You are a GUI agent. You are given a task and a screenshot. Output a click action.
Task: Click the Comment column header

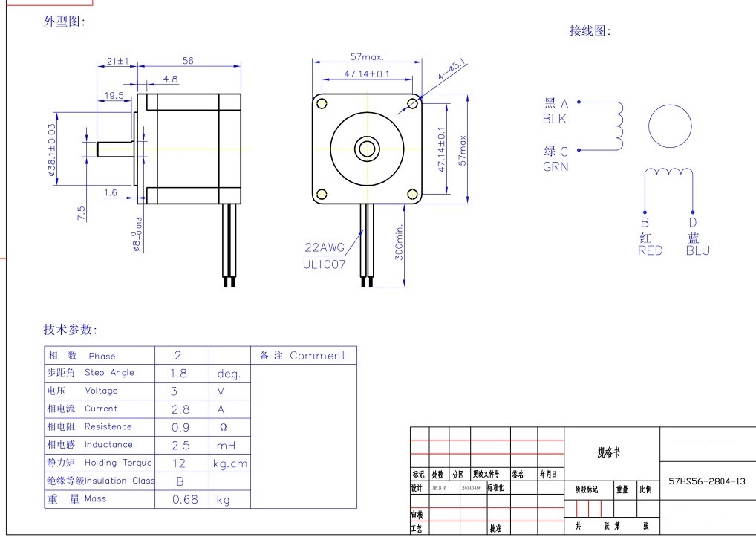click(304, 355)
